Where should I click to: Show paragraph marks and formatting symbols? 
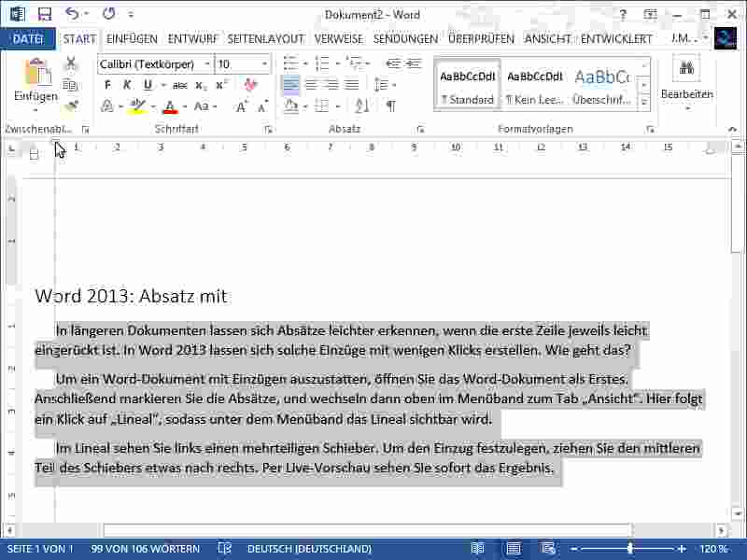(x=390, y=105)
